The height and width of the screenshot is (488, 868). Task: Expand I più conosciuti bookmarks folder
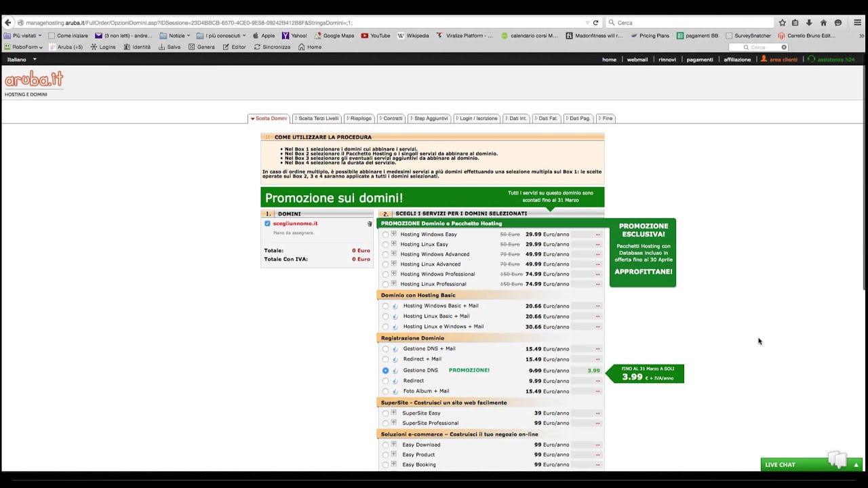pyautogui.click(x=221, y=35)
